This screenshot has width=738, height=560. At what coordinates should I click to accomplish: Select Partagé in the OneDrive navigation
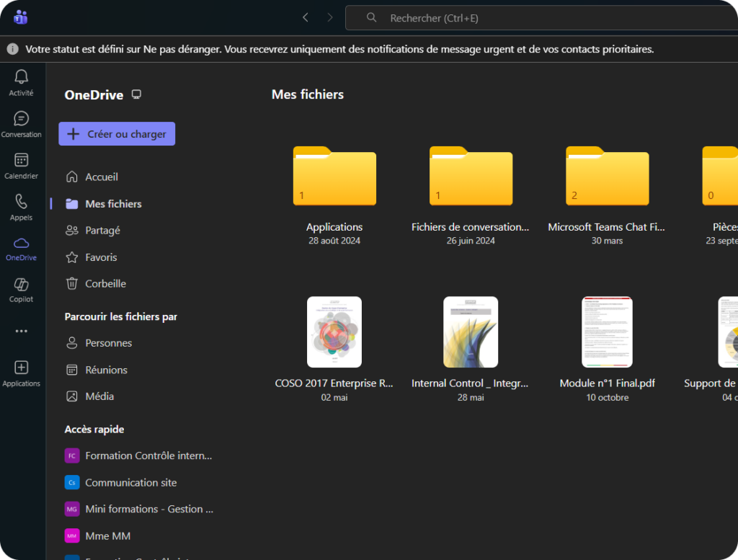[x=102, y=231]
